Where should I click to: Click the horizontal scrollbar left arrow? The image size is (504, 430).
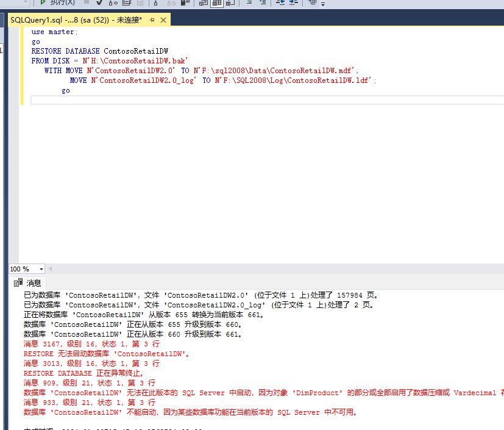click(x=51, y=268)
